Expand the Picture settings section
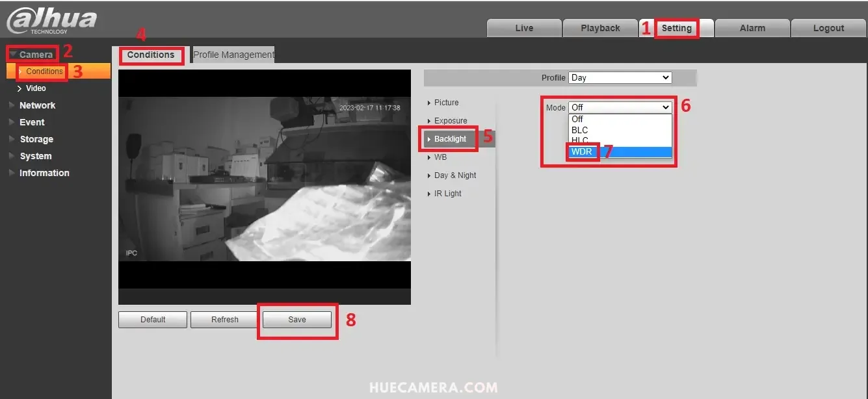 (x=447, y=102)
